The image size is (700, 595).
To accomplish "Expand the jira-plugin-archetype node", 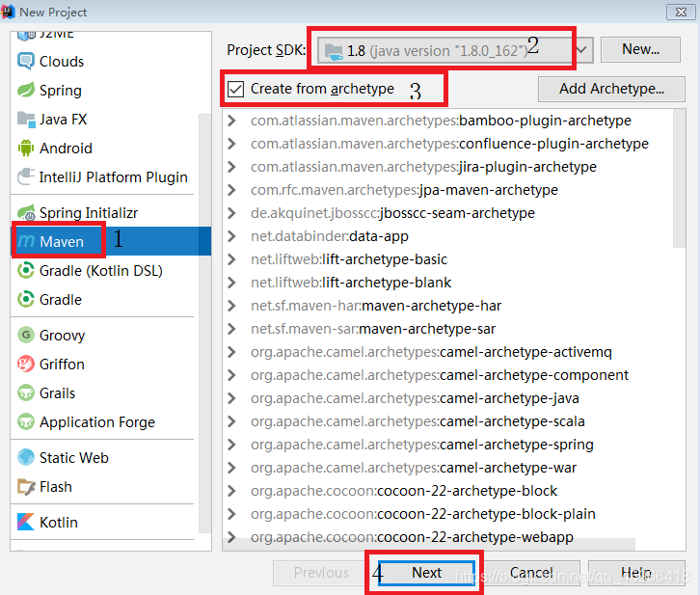I will click(231, 167).
